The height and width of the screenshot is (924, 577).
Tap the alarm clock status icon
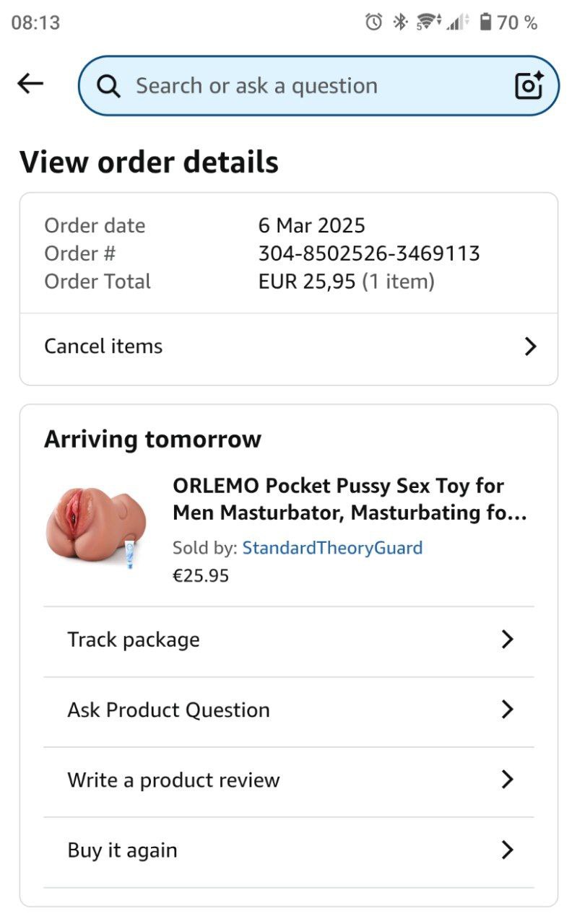pos(373,22)
